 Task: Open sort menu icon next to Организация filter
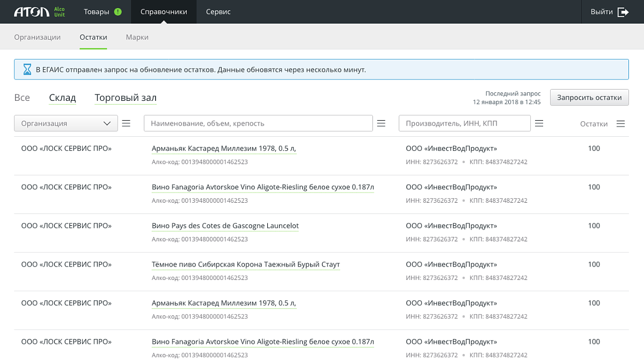pos(126,123)
